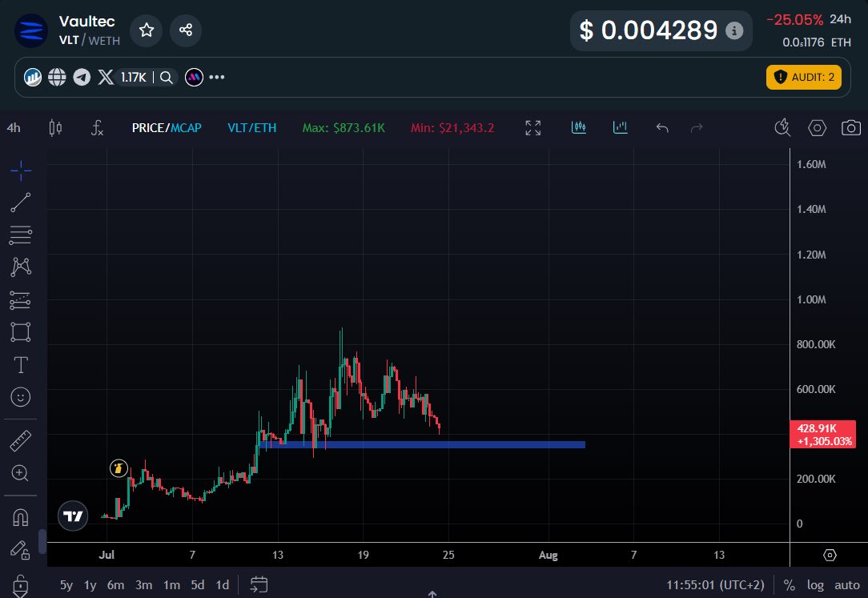Set range to 1m

coord(171,584)
